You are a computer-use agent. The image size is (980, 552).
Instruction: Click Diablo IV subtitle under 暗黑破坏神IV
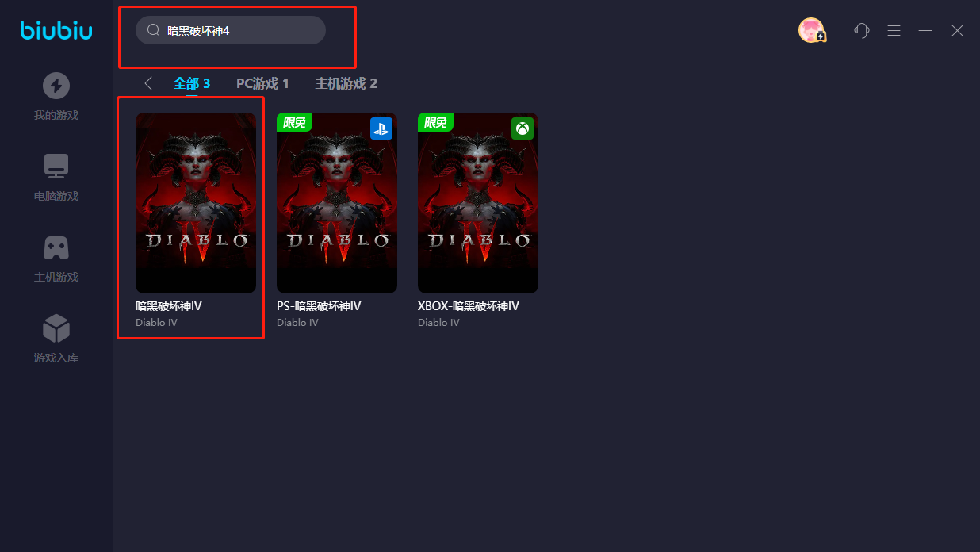pyautogui.click(x=156, y=323)
